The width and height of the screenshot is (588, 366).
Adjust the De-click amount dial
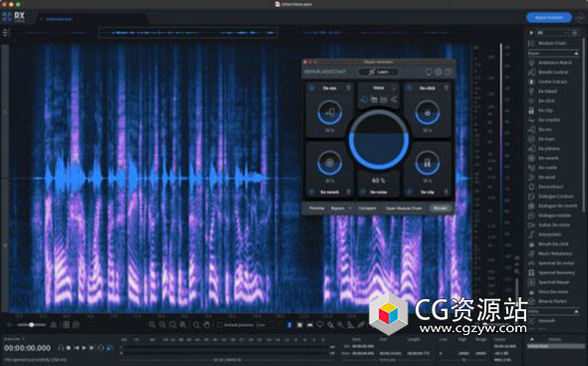pyautogui.click(x=428, y=113)
